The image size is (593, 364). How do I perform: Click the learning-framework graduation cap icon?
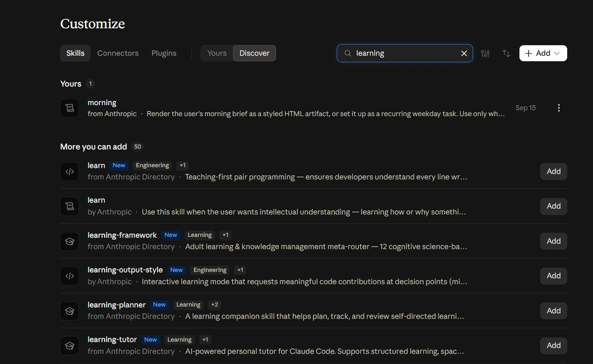pos(70,241)
